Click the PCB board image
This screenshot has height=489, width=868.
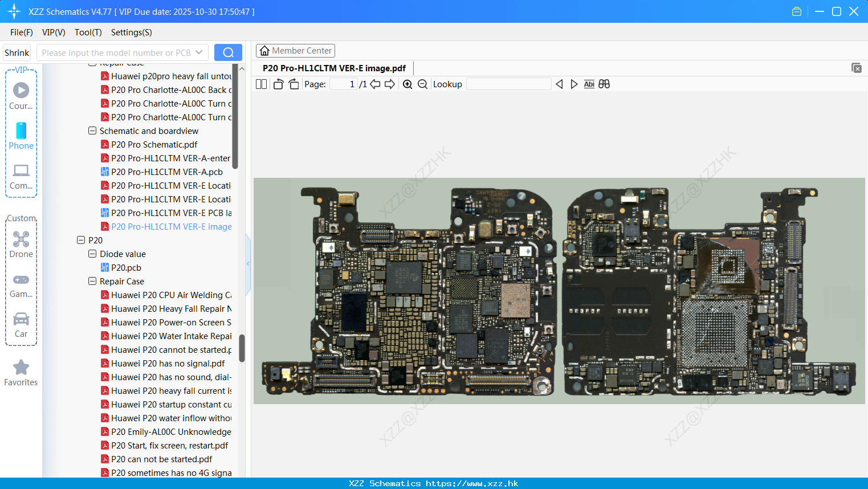559,291
